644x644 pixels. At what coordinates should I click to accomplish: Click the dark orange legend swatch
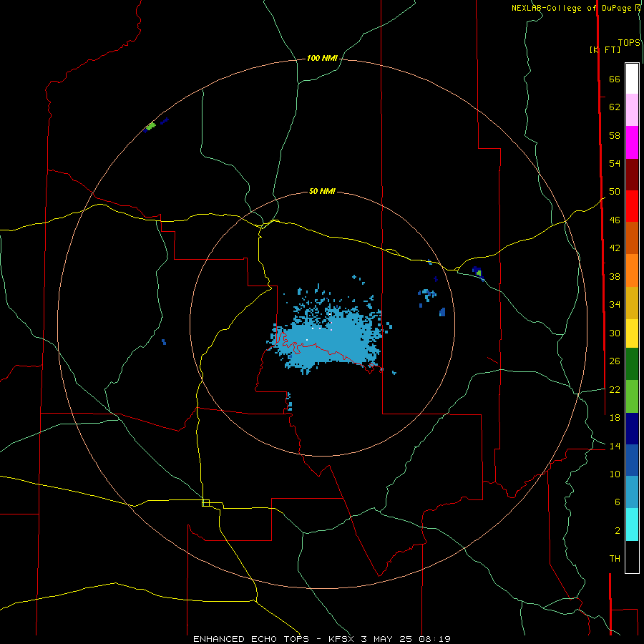point(632,238)
